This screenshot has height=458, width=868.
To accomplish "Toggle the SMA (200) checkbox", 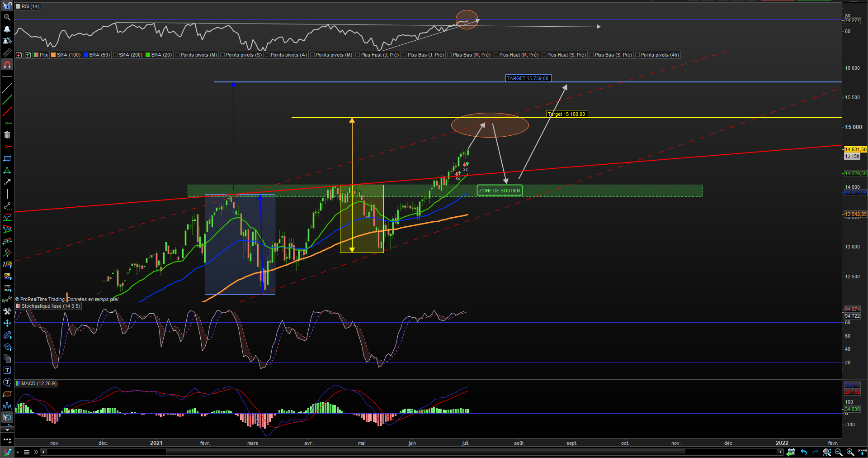I will pos(115,55).
